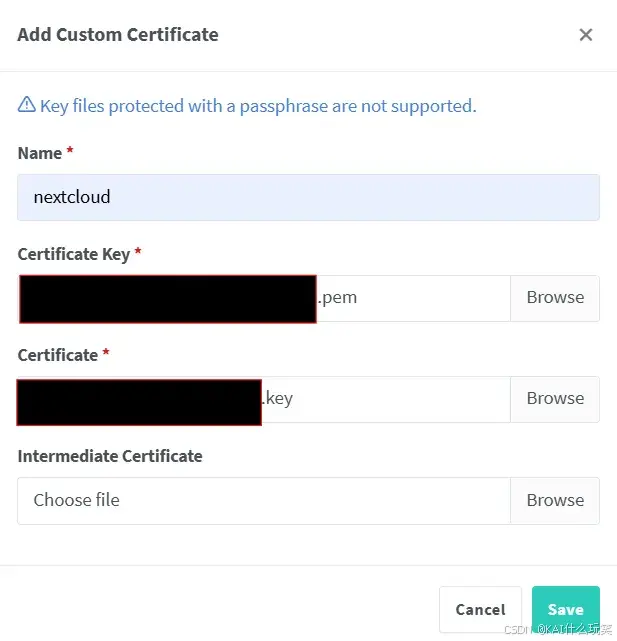Browse for the Certificate file
Screen dimensions: 617x641
(555, 399)
